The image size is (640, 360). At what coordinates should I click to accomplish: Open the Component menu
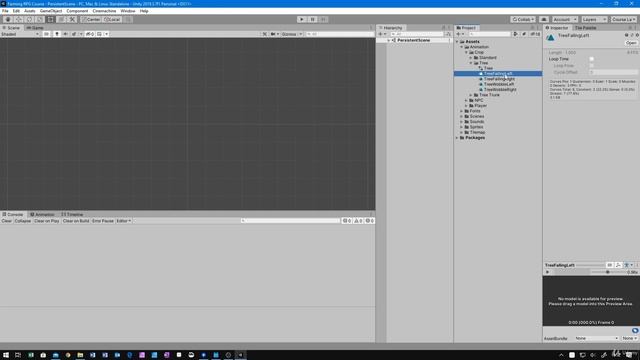point(77,11)
